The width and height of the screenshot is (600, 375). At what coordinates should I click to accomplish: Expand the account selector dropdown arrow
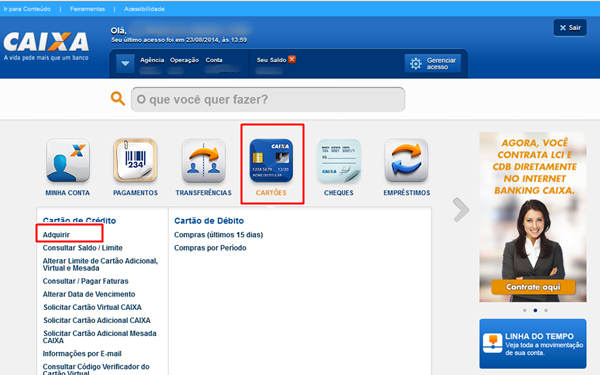point(125,64)
